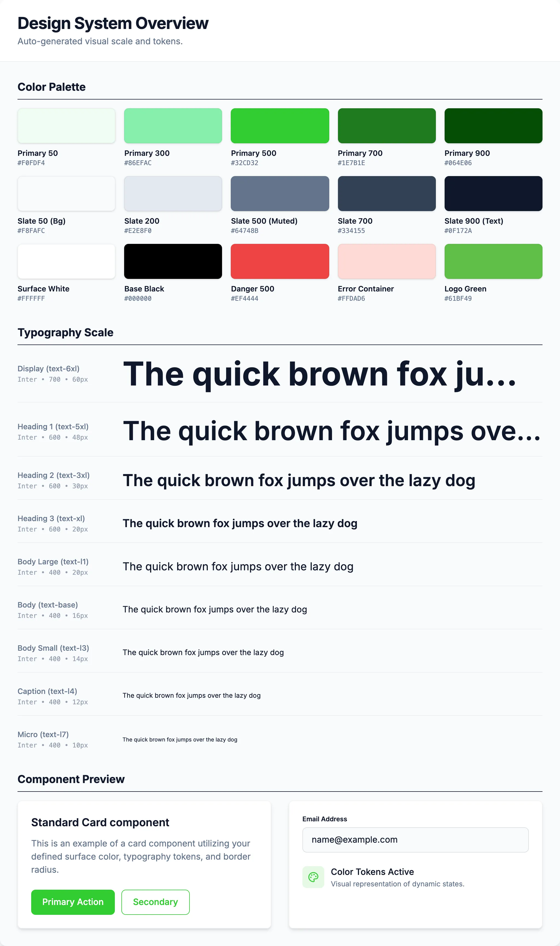The height and width of the screenshot is (946, 560).
Task: Select the Slate 500 (Muted) swatch
Action: coord(280,194)
